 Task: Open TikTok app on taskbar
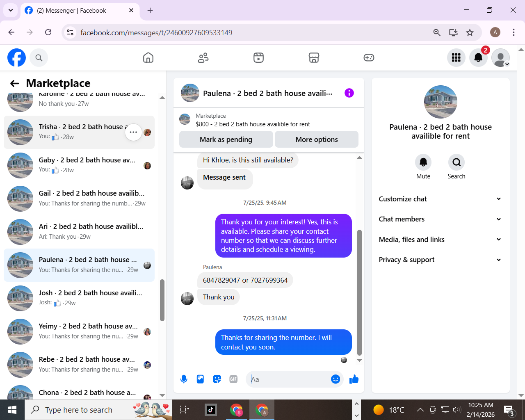(211, 410)
